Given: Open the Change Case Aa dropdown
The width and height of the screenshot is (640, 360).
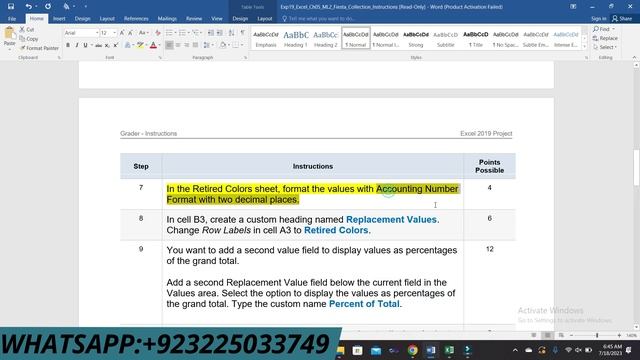Looking at the screenshot, I should 143,33.
